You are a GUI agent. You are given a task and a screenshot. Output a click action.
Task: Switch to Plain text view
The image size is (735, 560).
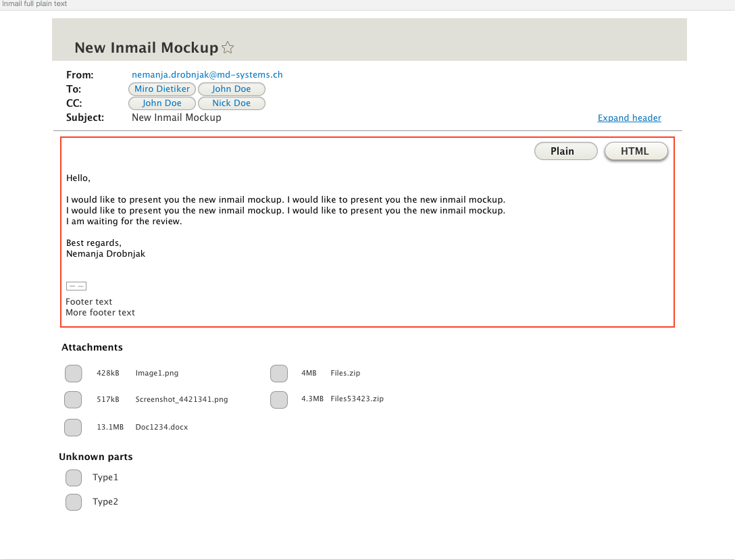565,151
